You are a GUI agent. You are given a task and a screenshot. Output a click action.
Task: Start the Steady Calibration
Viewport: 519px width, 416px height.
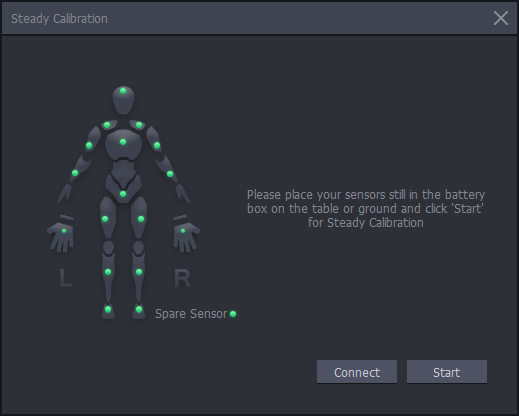coord(447,372)
